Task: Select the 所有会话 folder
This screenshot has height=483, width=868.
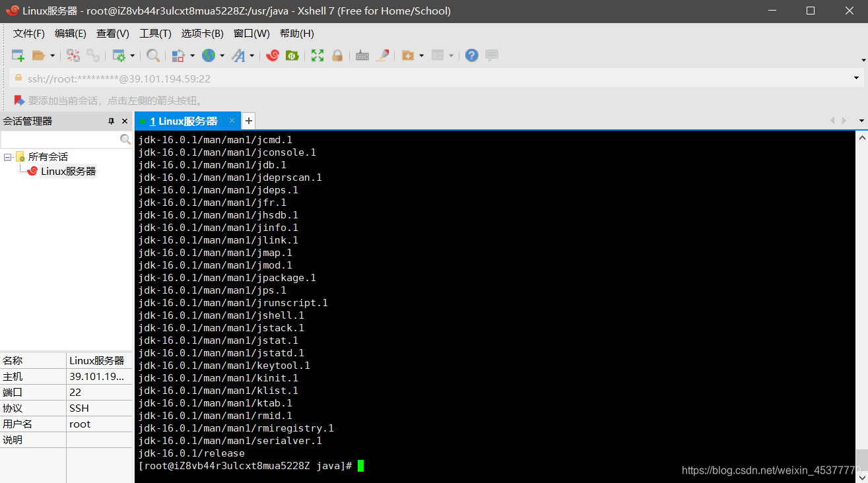Action: click(48, 157)
